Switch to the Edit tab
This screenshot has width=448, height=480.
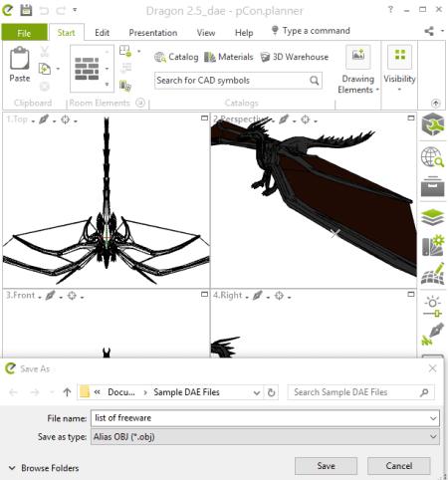pyautogui.click(x=102, y=33)
